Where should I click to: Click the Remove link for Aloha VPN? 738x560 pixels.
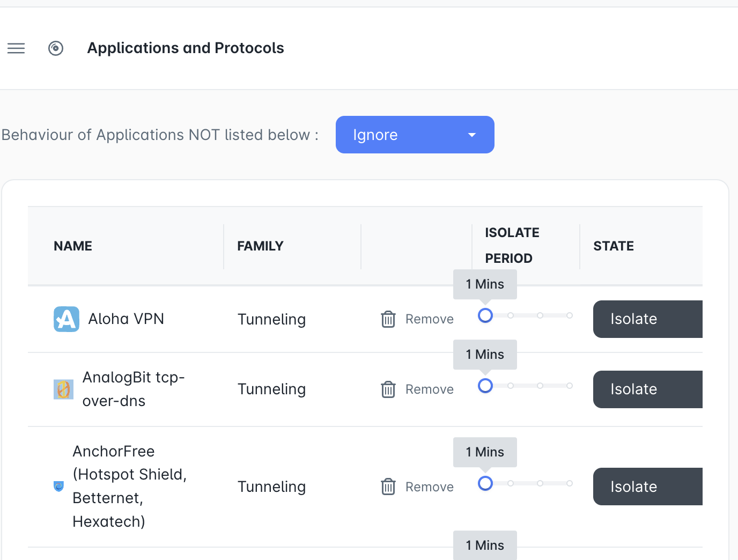(x=430, y=319)
